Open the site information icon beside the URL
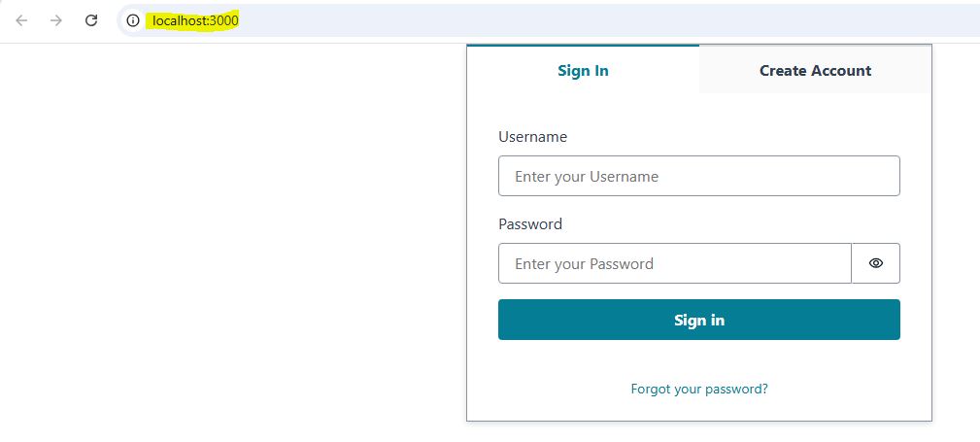Viewport: 980px width, 442px height. tap(133, 20)
